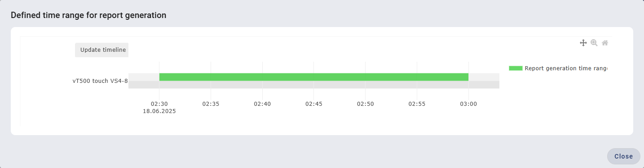
Task: Click the gray track after 03:00
Action: point(484,81)
